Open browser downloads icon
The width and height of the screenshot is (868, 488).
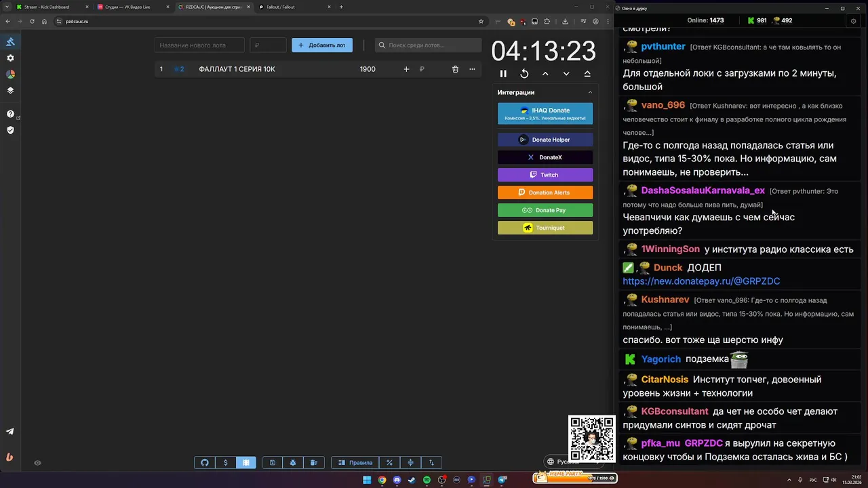tap(565, 21)
